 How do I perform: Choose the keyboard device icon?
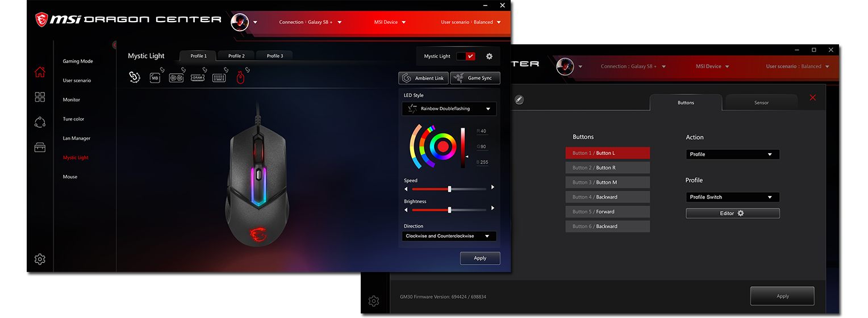point(219,78)
